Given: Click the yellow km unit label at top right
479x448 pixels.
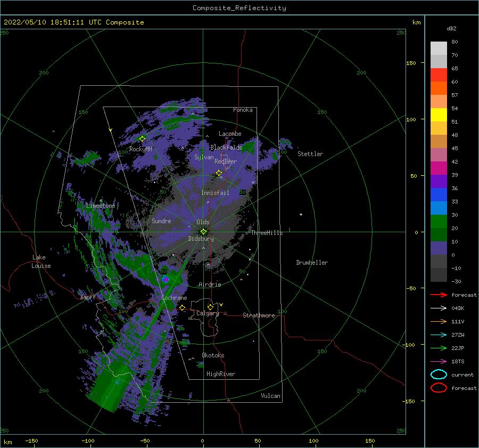Looking at the screenshot, I should point(417,22).
